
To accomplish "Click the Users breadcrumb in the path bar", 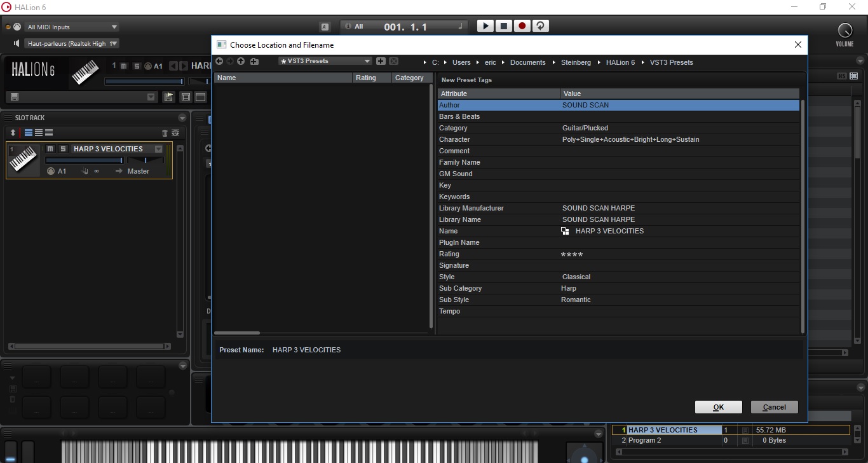I will (461, 62).
